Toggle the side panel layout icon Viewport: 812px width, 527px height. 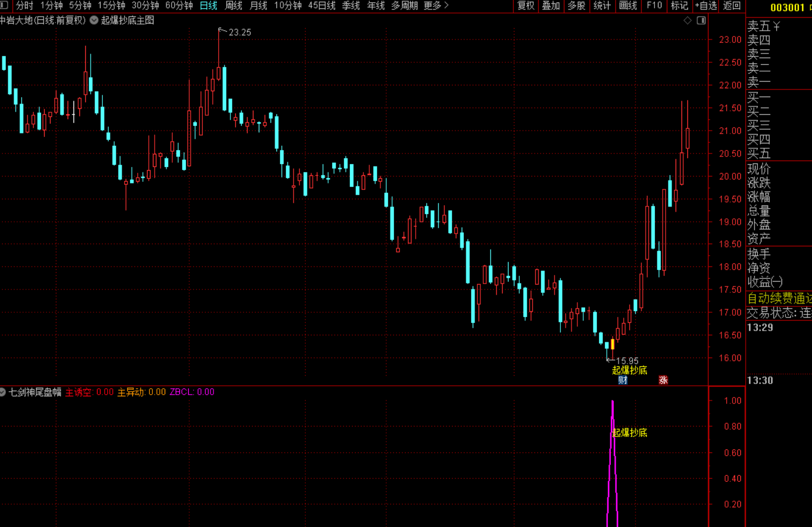pos(701,21)
